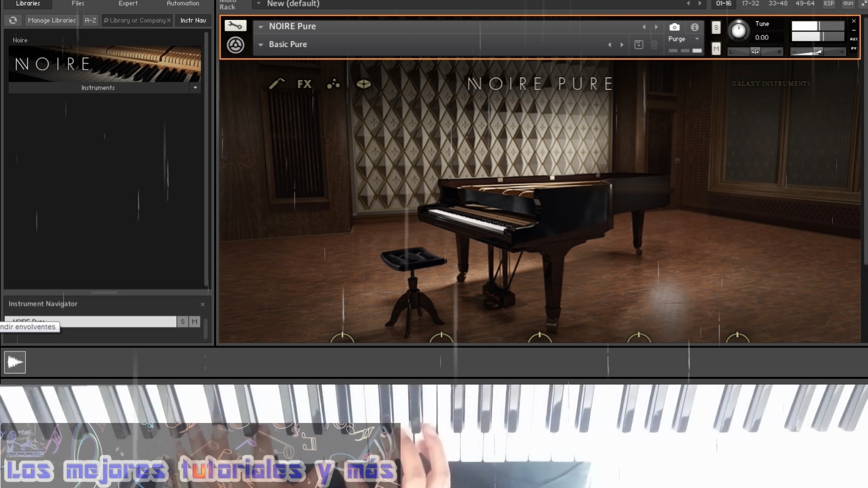Open the Noire edit page pencil icon
This screenshot has height=488, width=868.
[277, 84]
